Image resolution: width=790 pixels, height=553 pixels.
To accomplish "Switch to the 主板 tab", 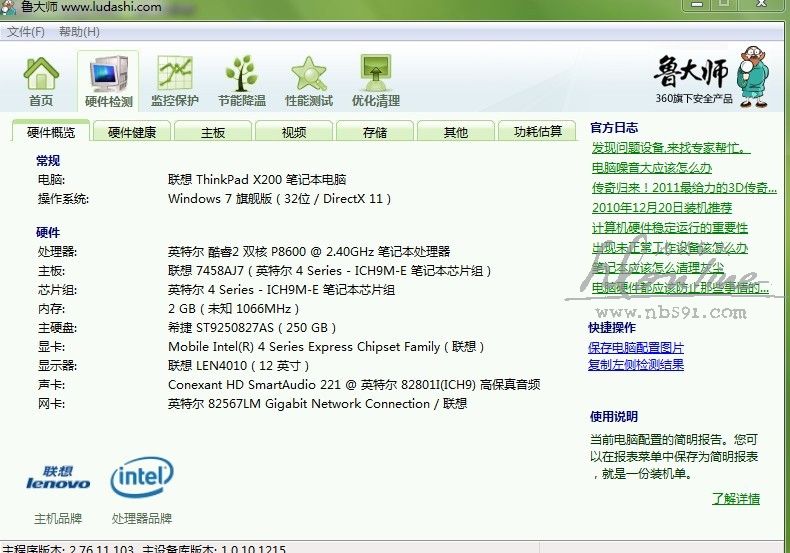I will (x=213, y=131).
